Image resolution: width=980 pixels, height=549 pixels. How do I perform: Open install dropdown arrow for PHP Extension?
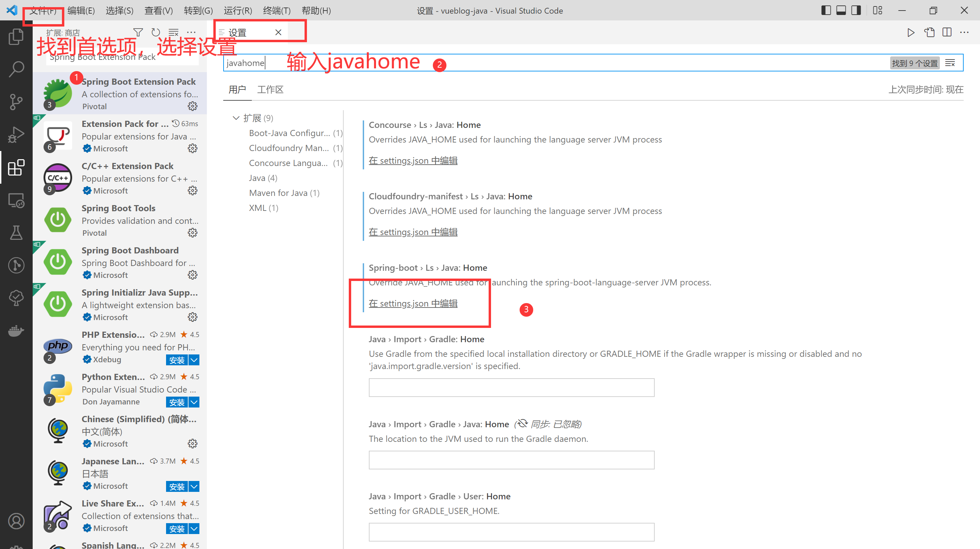(x=194, y=360)
